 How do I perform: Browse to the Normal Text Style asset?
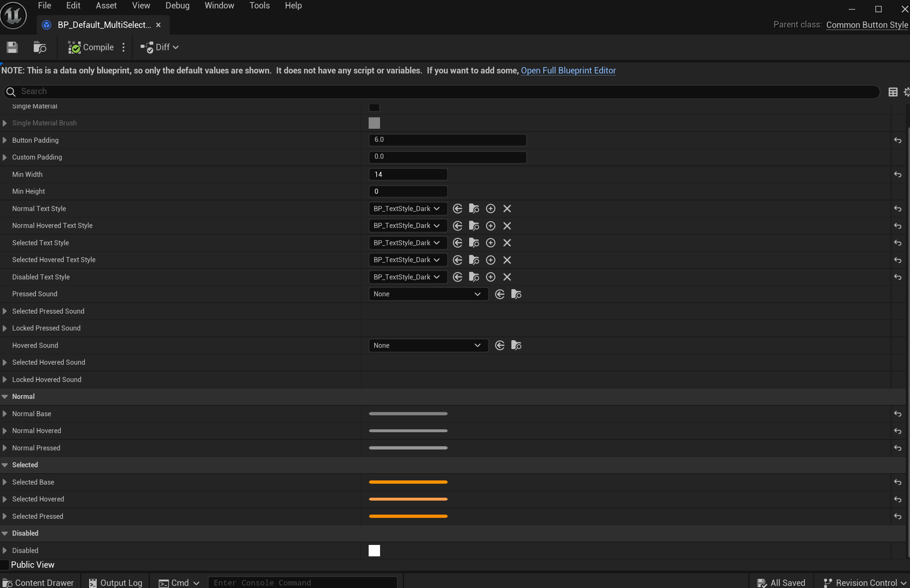click(473, 209)
